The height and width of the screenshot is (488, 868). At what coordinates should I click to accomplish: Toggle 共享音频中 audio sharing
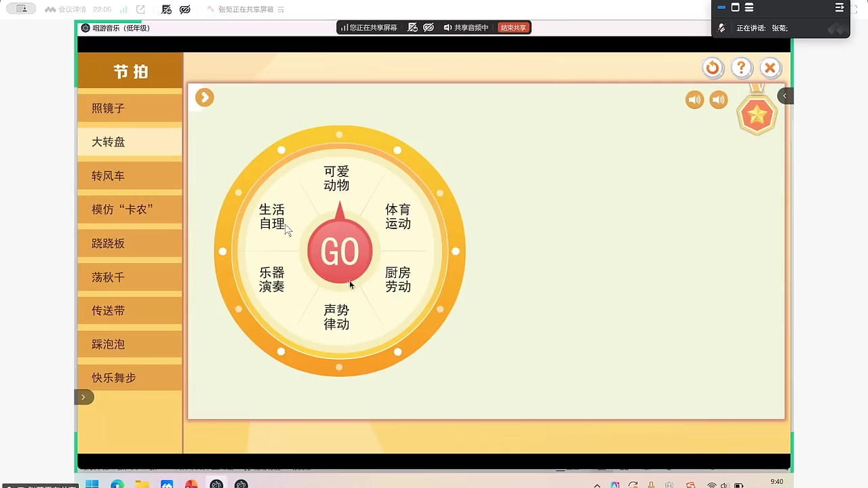[x=466, y=28]
